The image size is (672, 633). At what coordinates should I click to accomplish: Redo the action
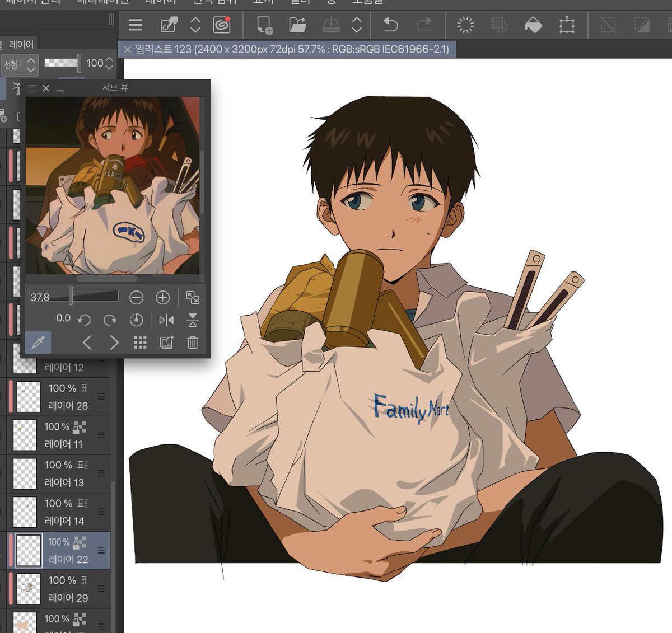(x=424, y=25)
